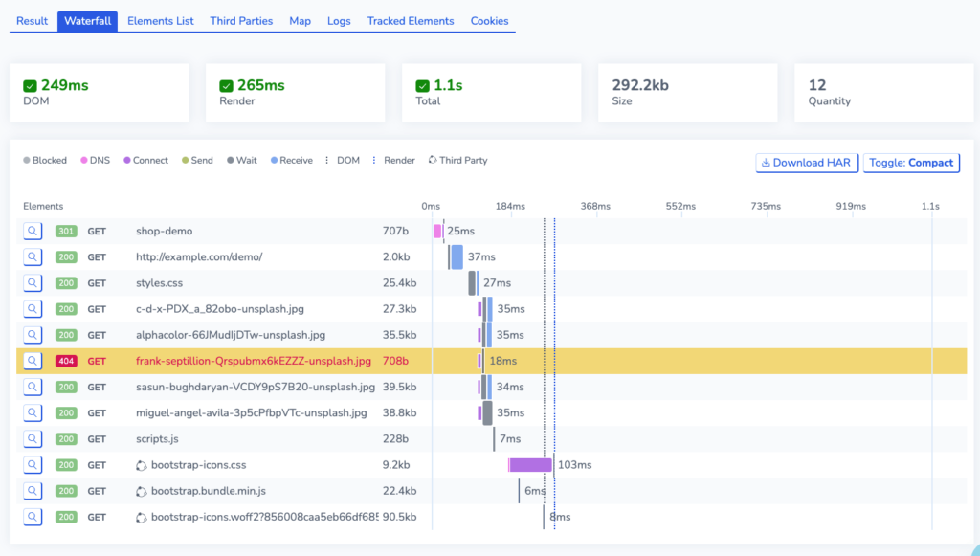Inspect the 404 frank-septillion row magnifier
This screenshot has width=980, height=556.
pyautogui.click(x=33, y=361)
